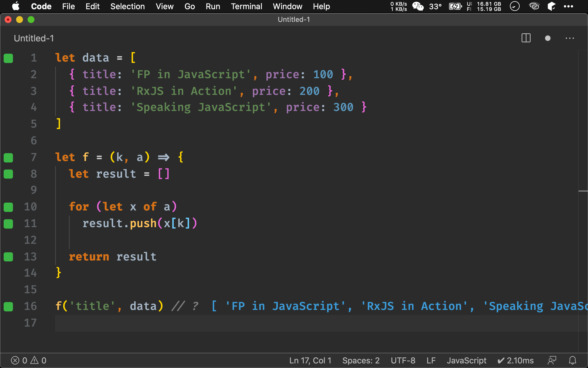Screen dimensions: 588x368
Task: Click the push method on line 11
Action: pos(143,224)
